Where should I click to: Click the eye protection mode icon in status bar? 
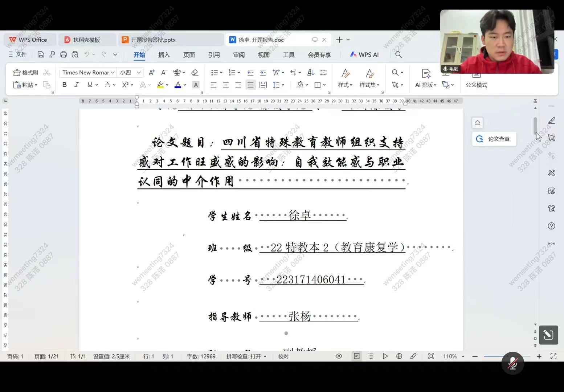pos(339,356)
